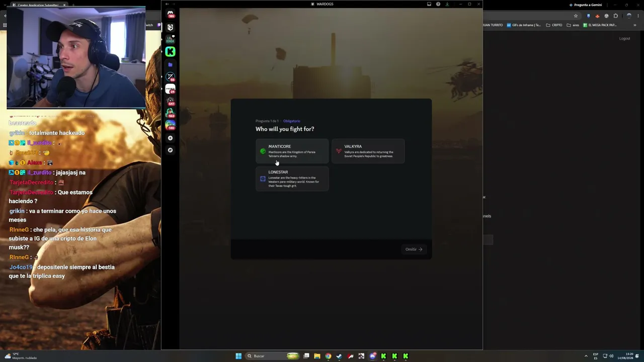The image size is (644, 362).
Task: Open the La Ronda server icon
Action: [x=171, y=39]
